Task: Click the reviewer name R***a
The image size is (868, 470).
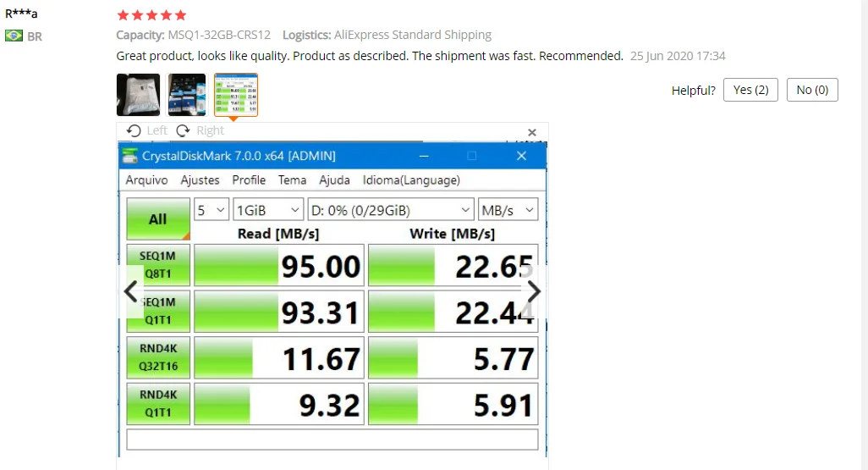Action: point(21,14)
